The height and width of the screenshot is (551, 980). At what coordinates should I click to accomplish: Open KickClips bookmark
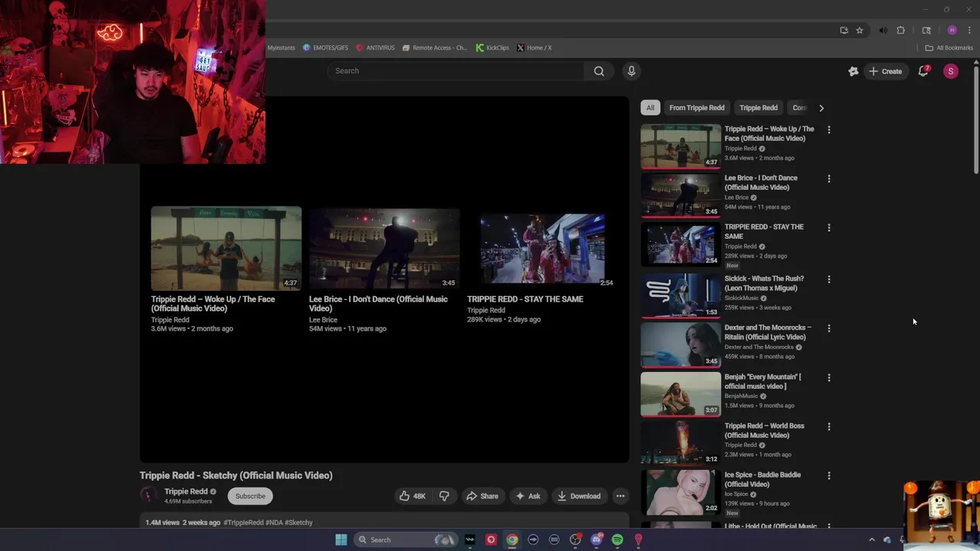(492, 47)
